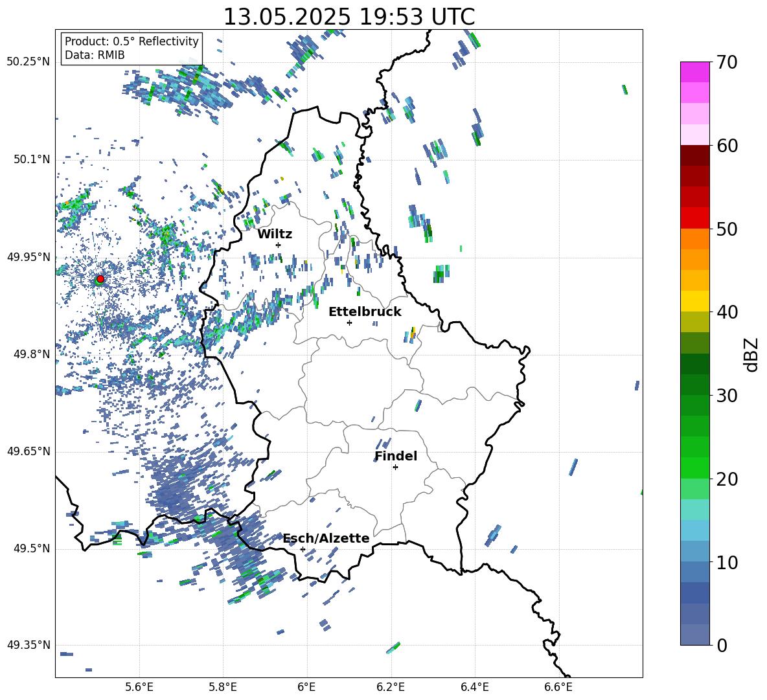767x700 pixels.
Task: Click the colorbar tick label 0
Action: (722, 645)
